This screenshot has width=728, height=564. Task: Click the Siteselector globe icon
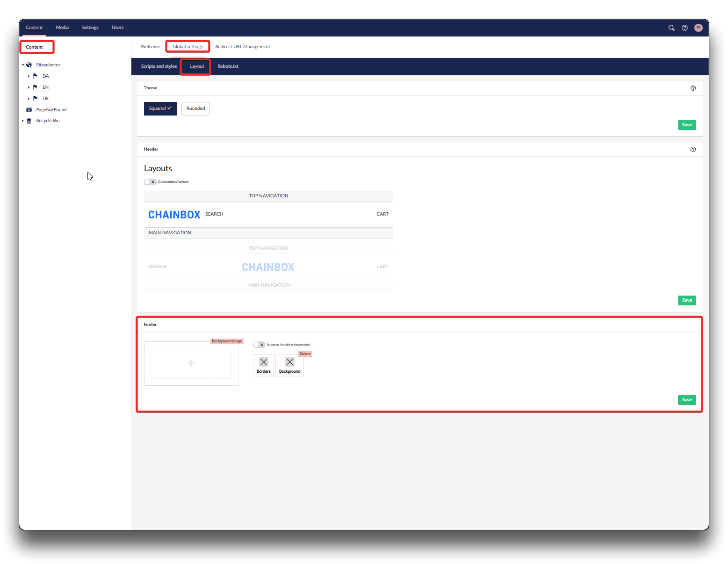pos(29,65)
